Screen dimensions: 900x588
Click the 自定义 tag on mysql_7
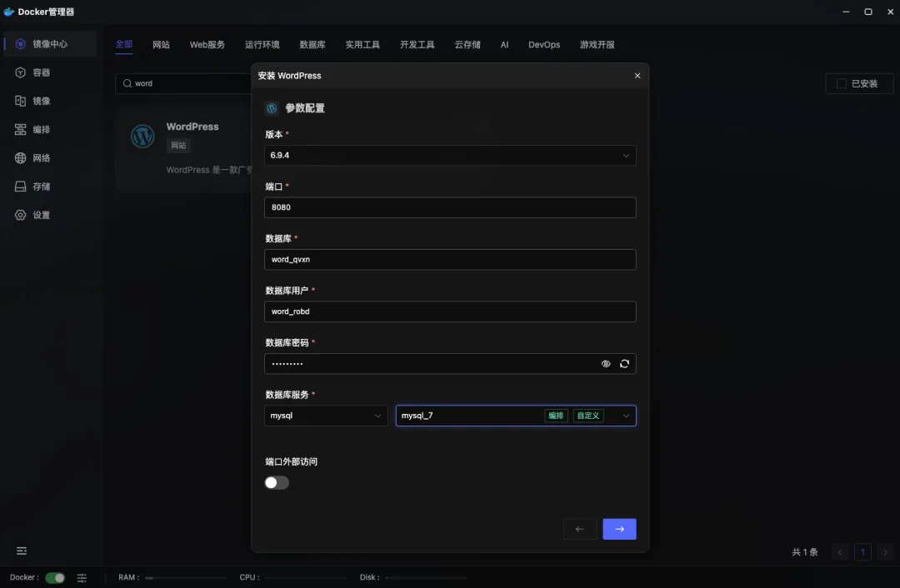click(588, 416)
